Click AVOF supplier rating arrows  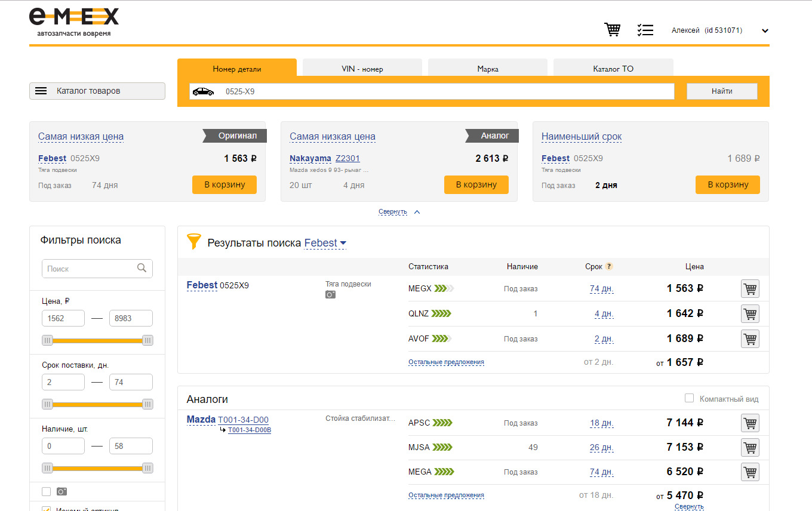coord(441,338)
